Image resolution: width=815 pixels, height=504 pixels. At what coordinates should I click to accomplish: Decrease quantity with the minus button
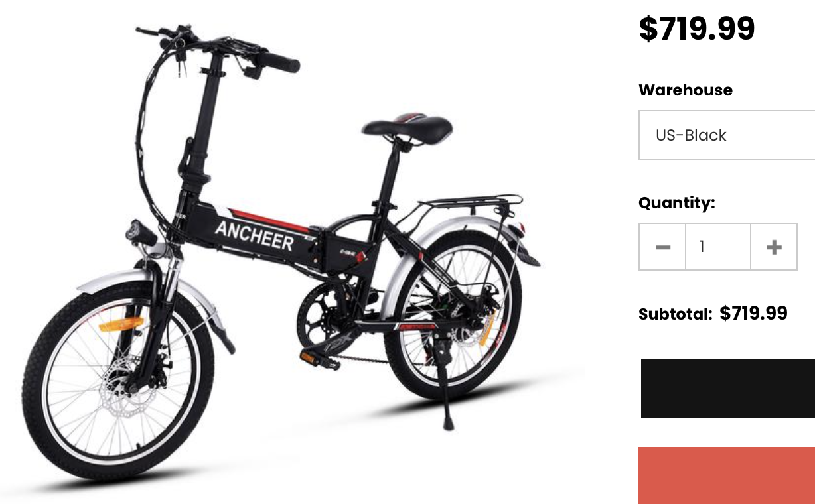click(x=662, y=247)
